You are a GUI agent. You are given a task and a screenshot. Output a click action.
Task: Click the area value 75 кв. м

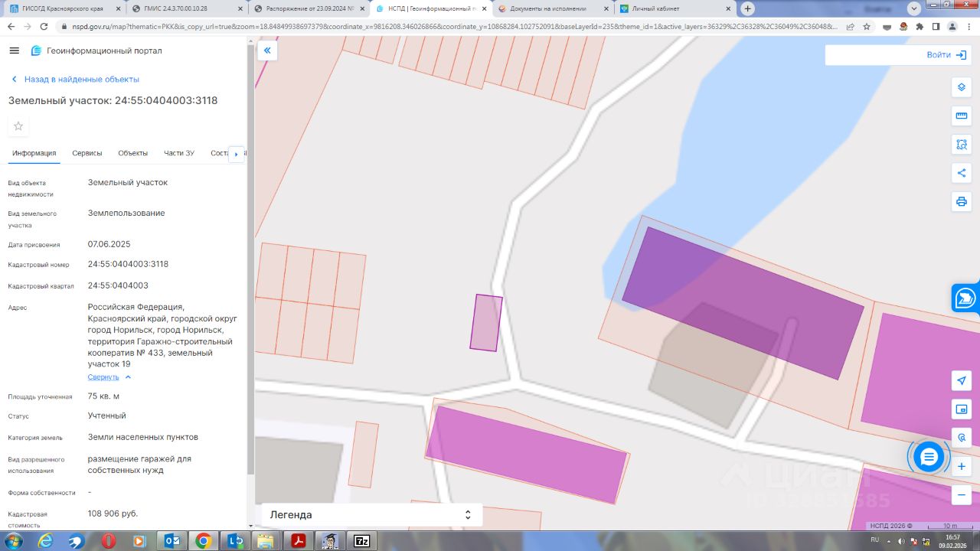tap(103, 396)
